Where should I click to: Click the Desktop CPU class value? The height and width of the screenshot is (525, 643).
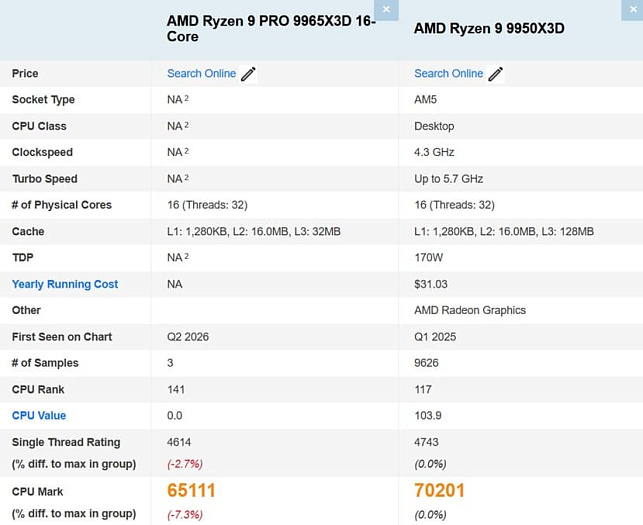(434, 126)
